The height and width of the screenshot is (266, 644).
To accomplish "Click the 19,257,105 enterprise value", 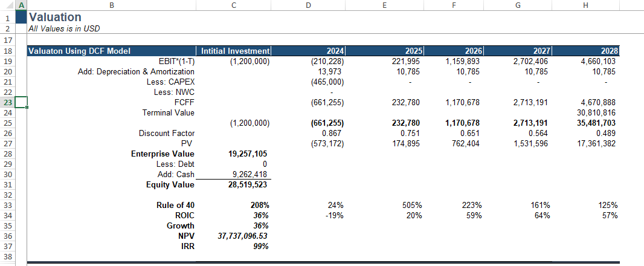I will click(x=248, y=154).
